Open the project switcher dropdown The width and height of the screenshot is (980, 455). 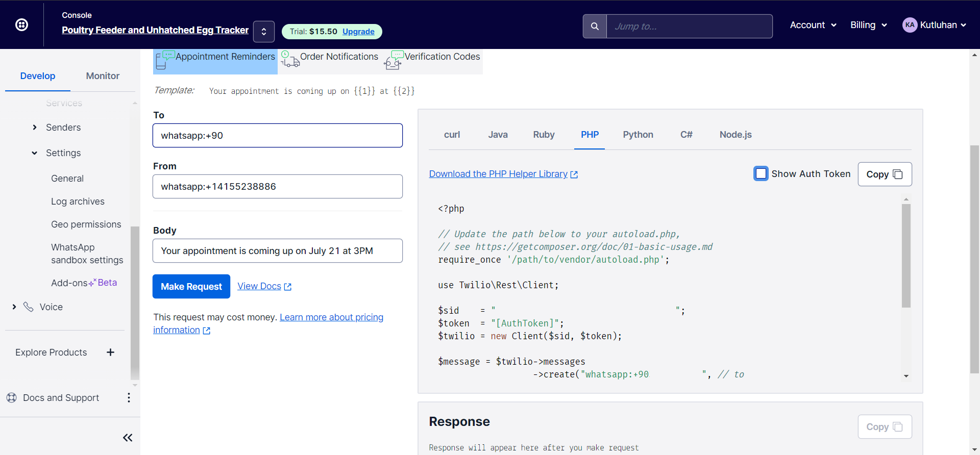pos(264,32)
